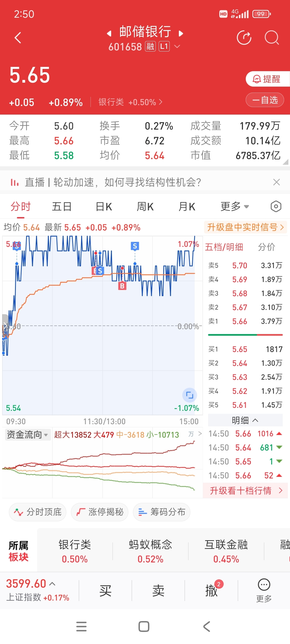Select the 周K tab
Screen dimensions: 290x644
point(145,207)
